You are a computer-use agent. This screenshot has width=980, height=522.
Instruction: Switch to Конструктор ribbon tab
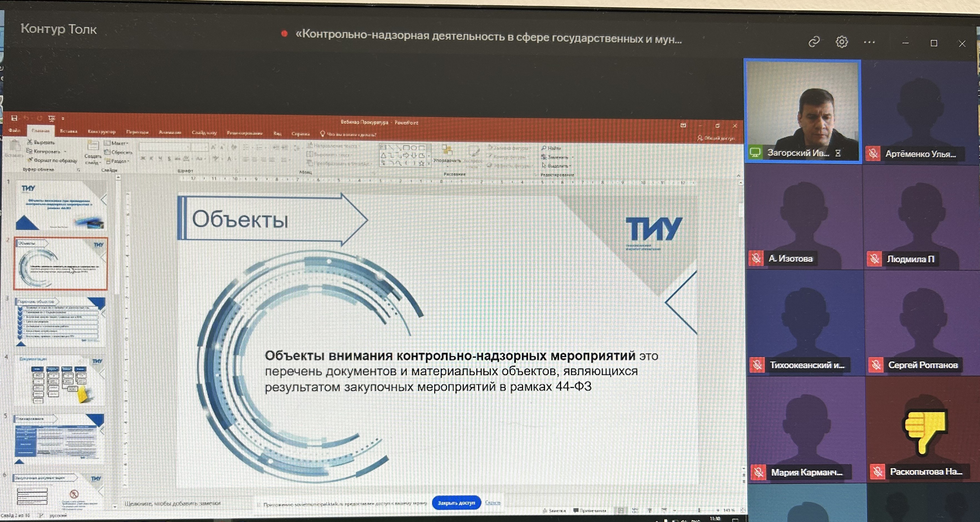tap(102, 132)
